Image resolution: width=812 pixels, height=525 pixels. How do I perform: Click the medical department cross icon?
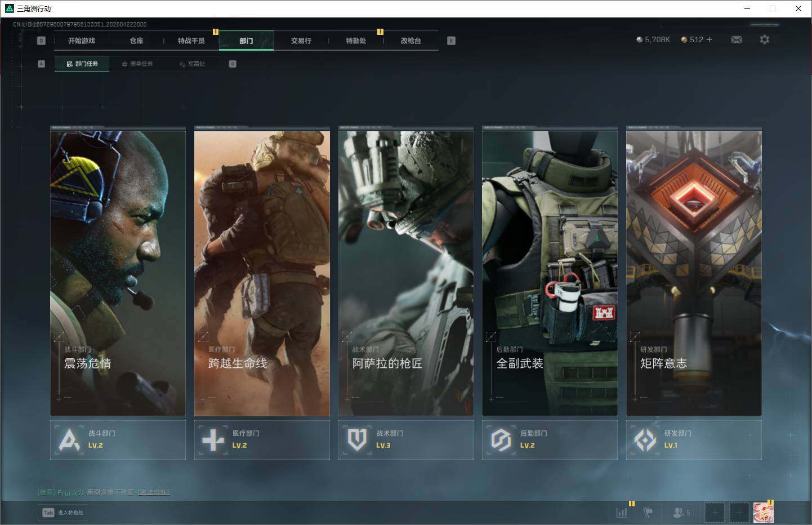[213, 440]
